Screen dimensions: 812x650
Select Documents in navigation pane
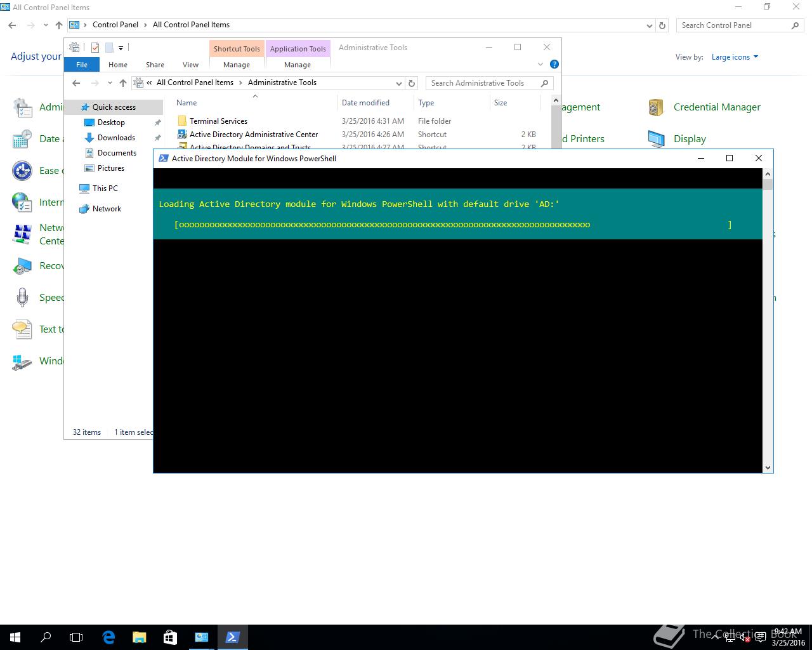point(117,153)
